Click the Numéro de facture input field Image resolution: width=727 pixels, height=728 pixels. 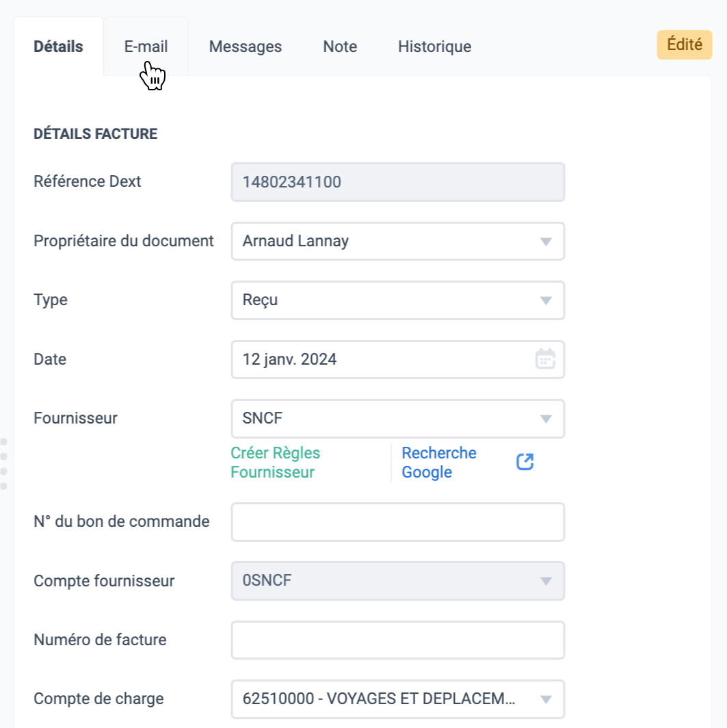pos(397,640)
